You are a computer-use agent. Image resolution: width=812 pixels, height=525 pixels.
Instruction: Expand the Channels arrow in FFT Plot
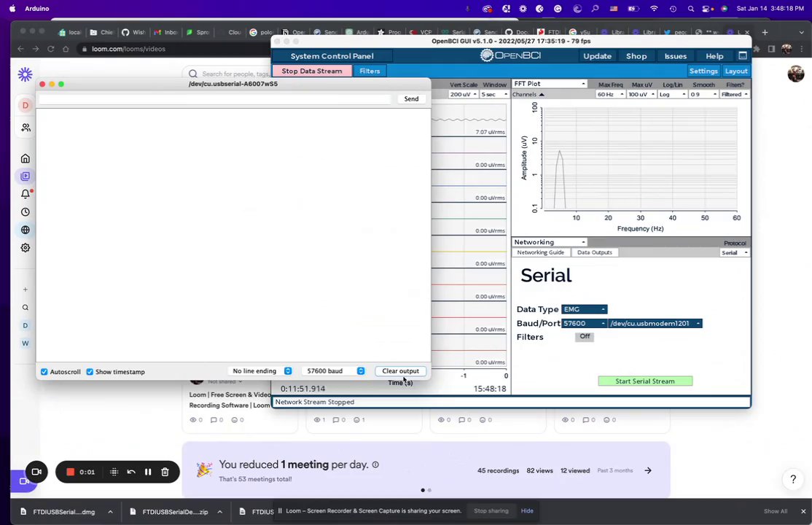click(x=542, y=94)
